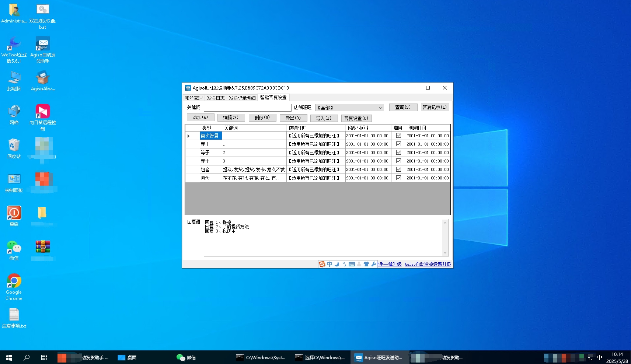
Task: Open 此电脑 desktop icon
Action: 14,81
